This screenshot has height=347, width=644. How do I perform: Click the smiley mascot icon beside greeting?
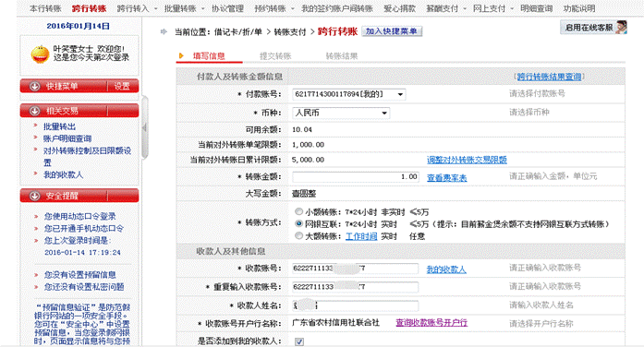point(40,54)
